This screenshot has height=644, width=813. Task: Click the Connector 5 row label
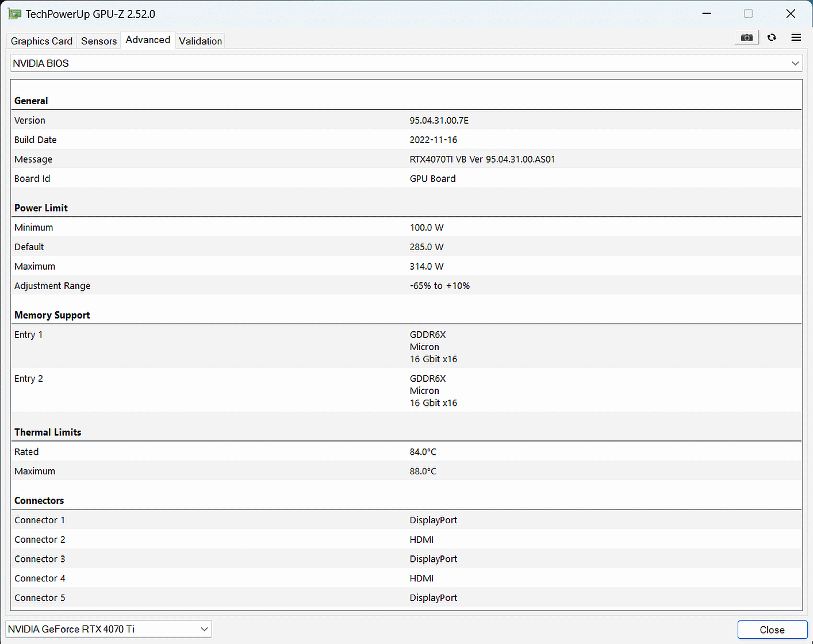tap(40, 598)
